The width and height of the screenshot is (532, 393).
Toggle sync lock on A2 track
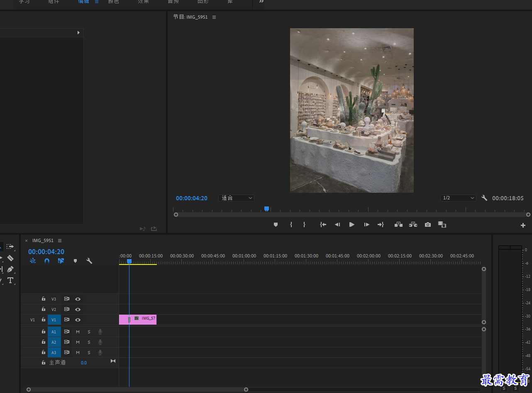point(66,342)
